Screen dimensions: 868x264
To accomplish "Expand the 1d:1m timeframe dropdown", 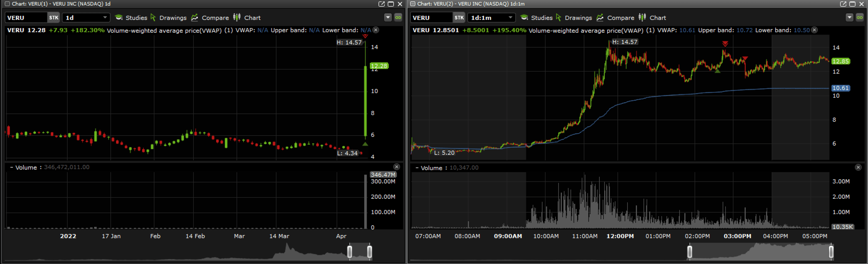I will [510, 18].
